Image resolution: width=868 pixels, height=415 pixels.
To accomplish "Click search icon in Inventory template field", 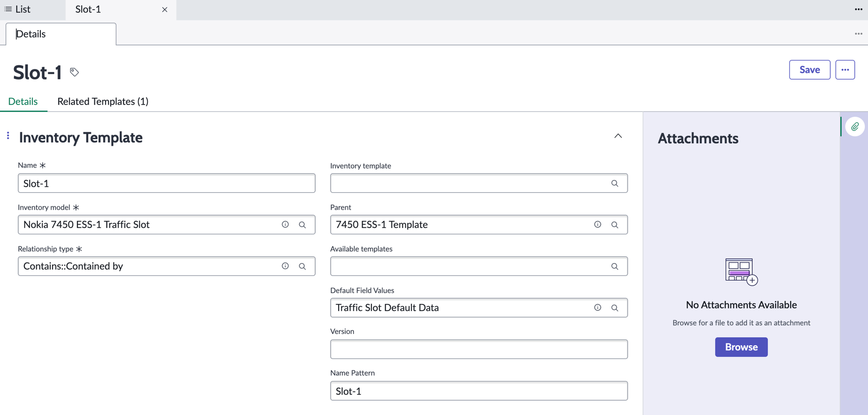I will (x=615, y=184).
